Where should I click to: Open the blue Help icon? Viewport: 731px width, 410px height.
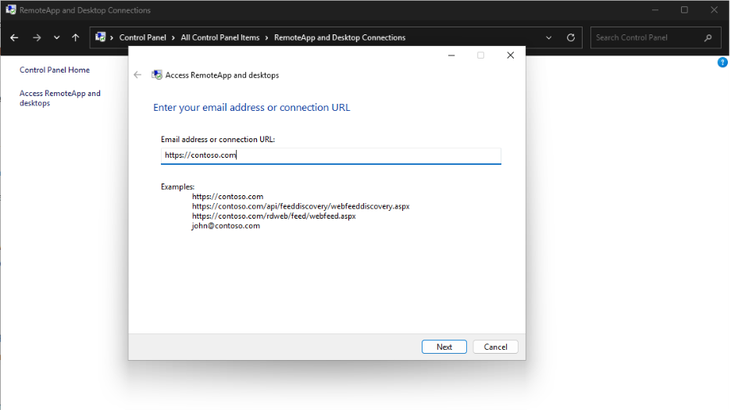(x=723, y=62)
